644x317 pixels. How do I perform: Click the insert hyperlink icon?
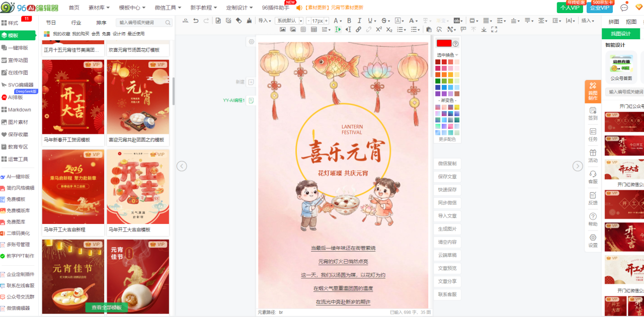point(358,30)
